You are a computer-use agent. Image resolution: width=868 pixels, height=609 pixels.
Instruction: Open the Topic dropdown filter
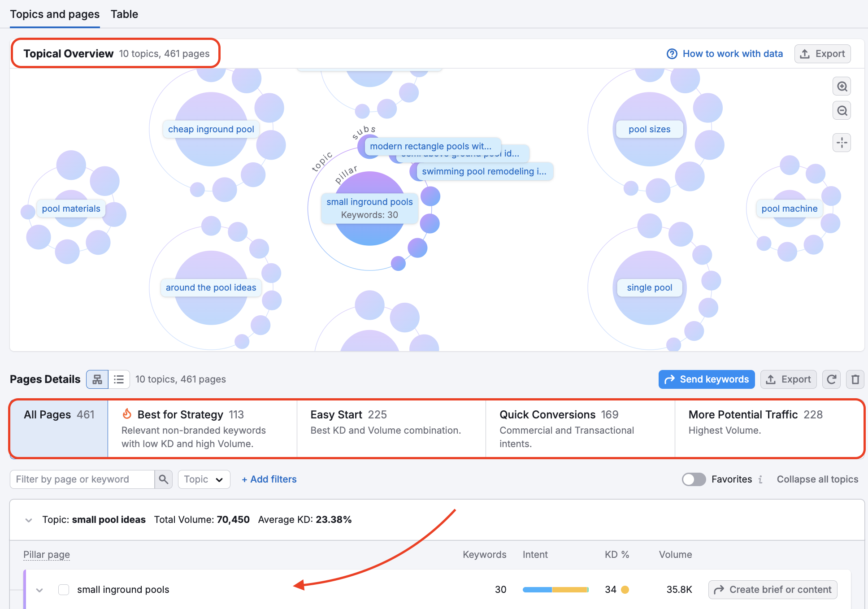coord(204,479)
